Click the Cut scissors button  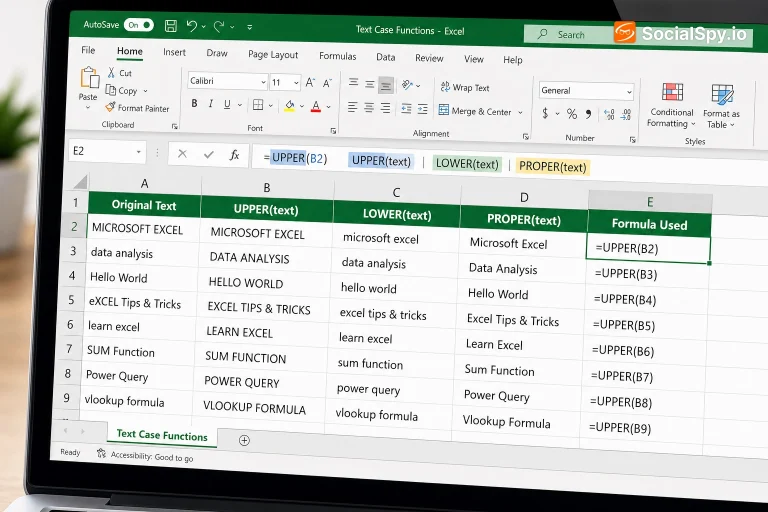click(x=120, y=73)
